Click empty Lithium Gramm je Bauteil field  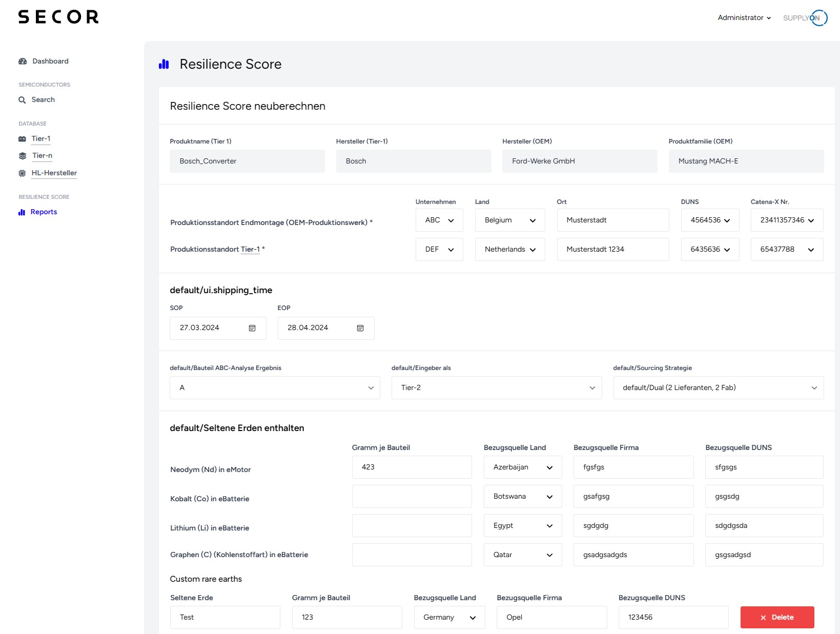click(412, 526)
